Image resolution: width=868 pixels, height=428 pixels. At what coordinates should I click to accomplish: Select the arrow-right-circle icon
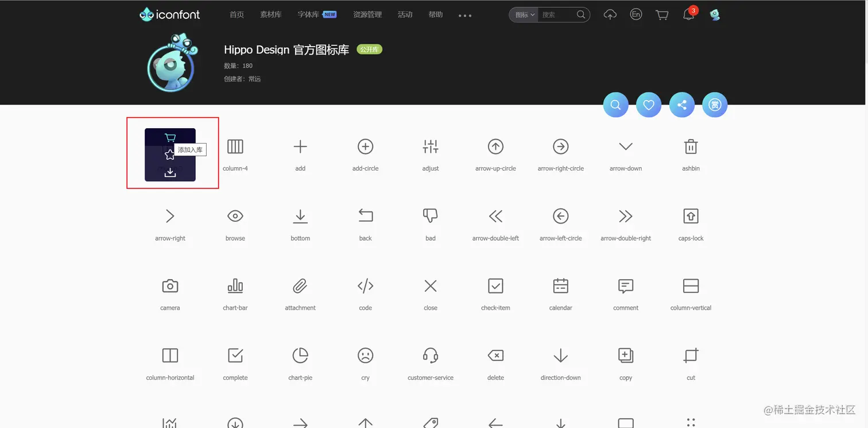tap(561, 146)
